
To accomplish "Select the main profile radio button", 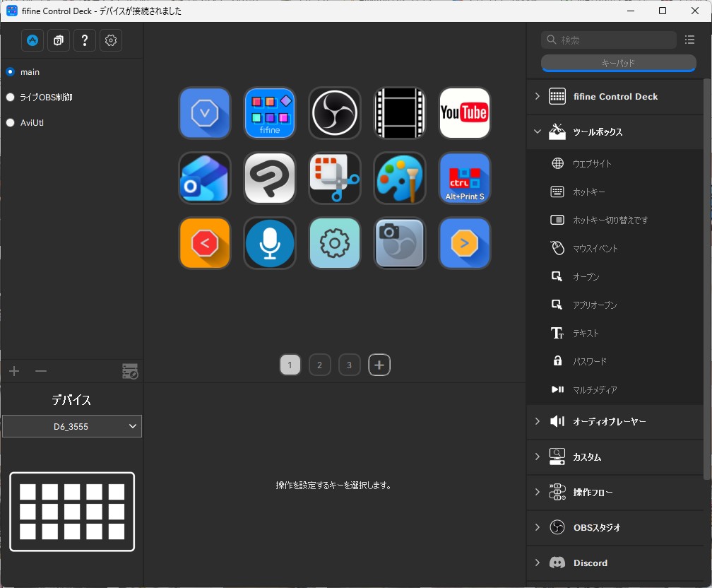I will tap(11, 72).
